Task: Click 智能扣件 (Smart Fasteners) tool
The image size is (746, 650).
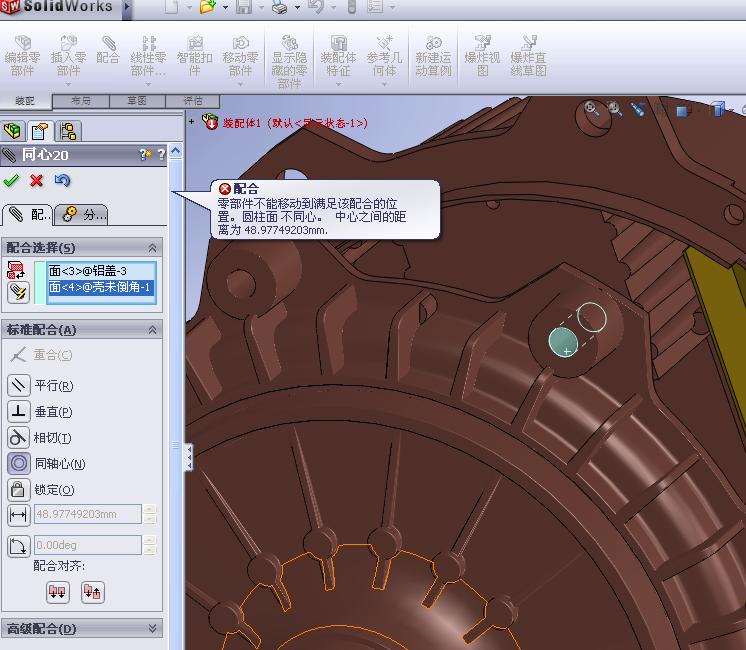Action: [x=195, y=56]
